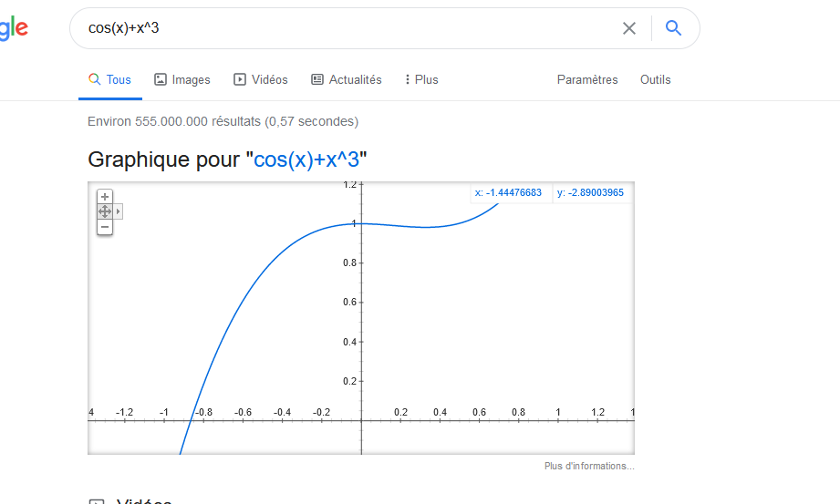Click the y coordinate readout on graph
The width and height of the screenshot is (840, 504).
click(x=590, y=192)
